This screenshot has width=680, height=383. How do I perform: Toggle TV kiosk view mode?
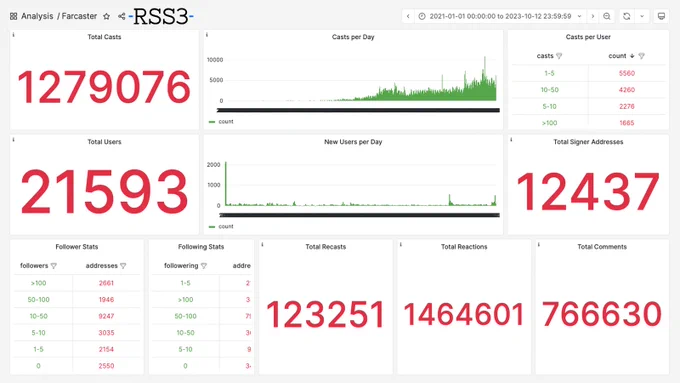coord(661,16)
